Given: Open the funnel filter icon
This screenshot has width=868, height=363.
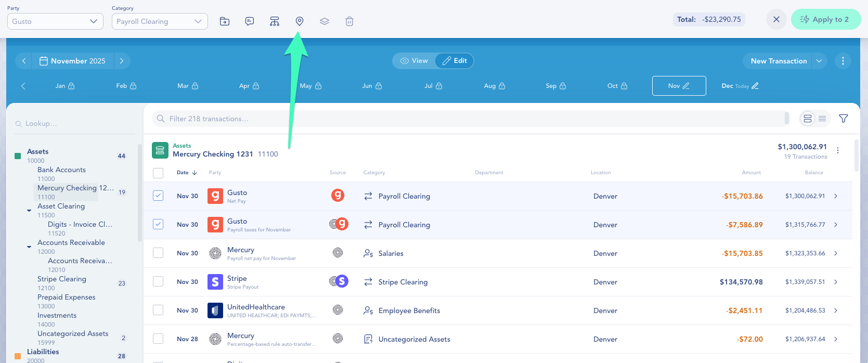Looking at the screenshot, I should point(844,119).
